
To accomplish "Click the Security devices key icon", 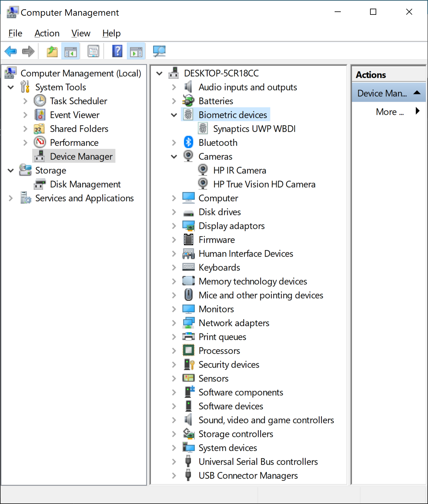I will pos(189,364).
